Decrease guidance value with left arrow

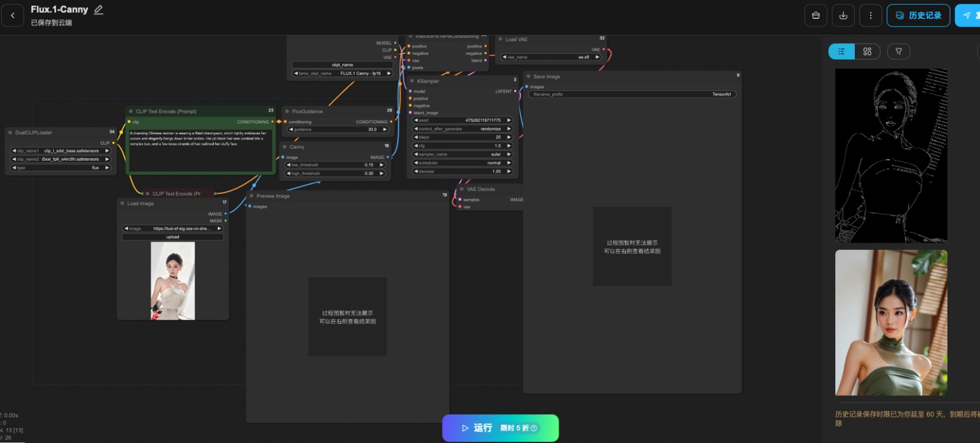(x=291, y=129)
